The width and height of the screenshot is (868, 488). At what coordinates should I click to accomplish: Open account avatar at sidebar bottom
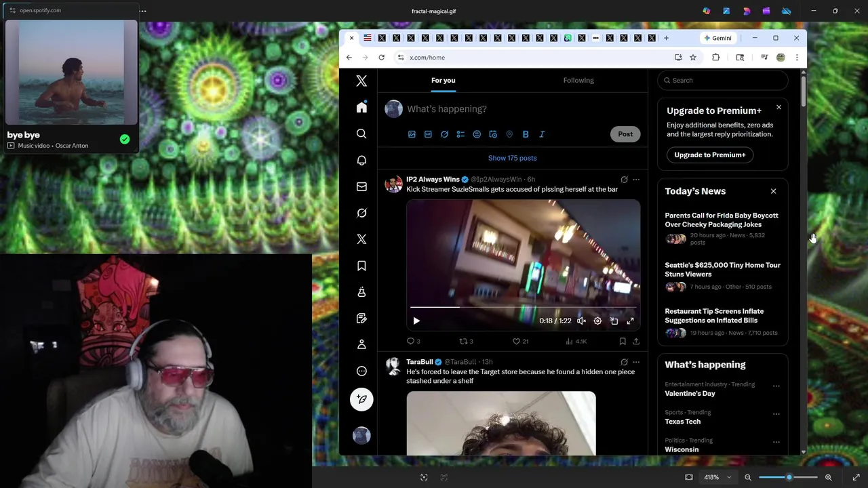point(361,435)
